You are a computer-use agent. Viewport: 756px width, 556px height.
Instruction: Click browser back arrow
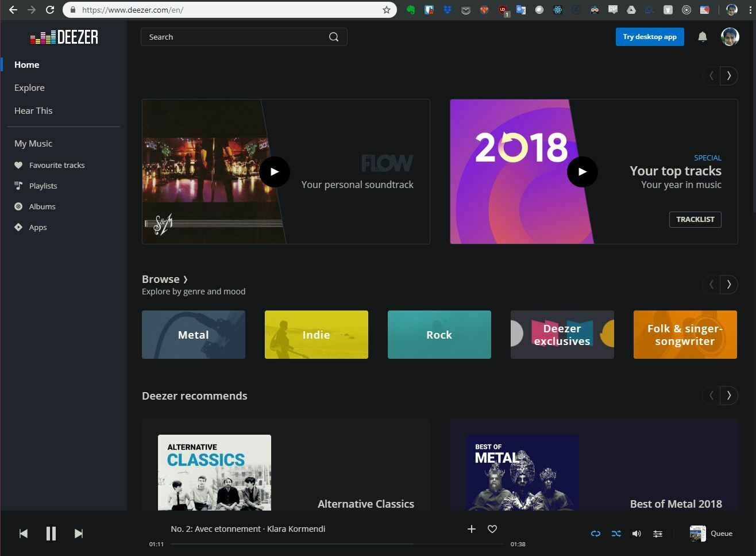pos(13,10)
